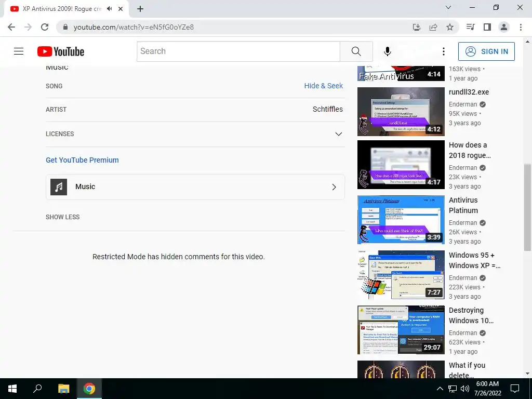Open the Hide & Seek song link
This screenshot has width=532, height=399.
click(x=323, y=86)
